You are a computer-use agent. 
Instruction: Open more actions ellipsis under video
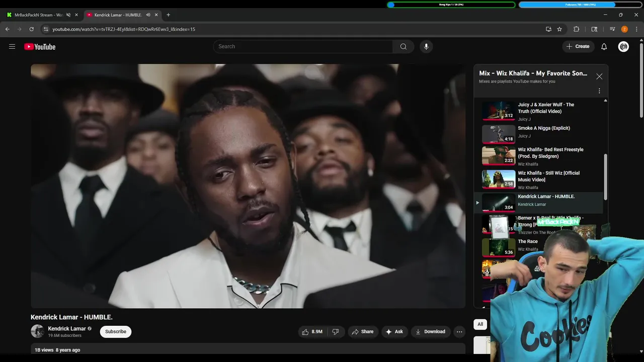point(459,332)
